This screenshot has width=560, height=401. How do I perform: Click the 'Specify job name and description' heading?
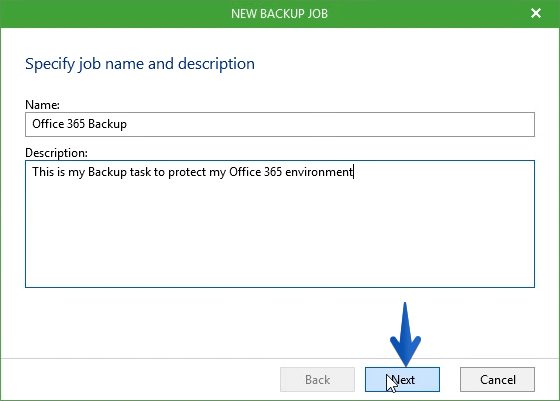(x=140, y=64)
